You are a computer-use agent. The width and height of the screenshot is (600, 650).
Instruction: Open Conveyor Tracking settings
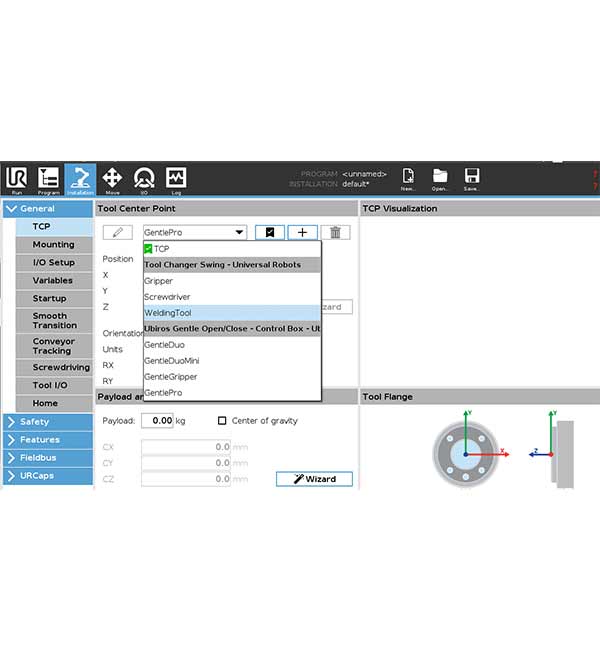point(54,346)
